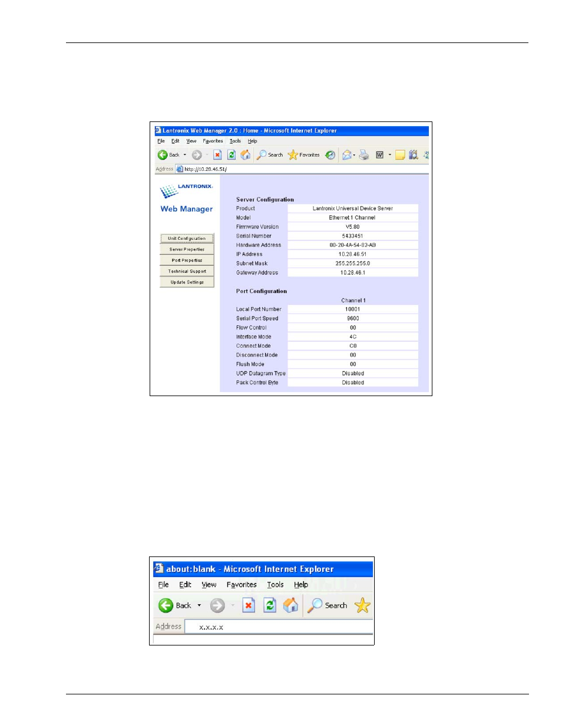
Task: Open Favorites star button in Lantronix window toolbar
Action: (303, 155)
